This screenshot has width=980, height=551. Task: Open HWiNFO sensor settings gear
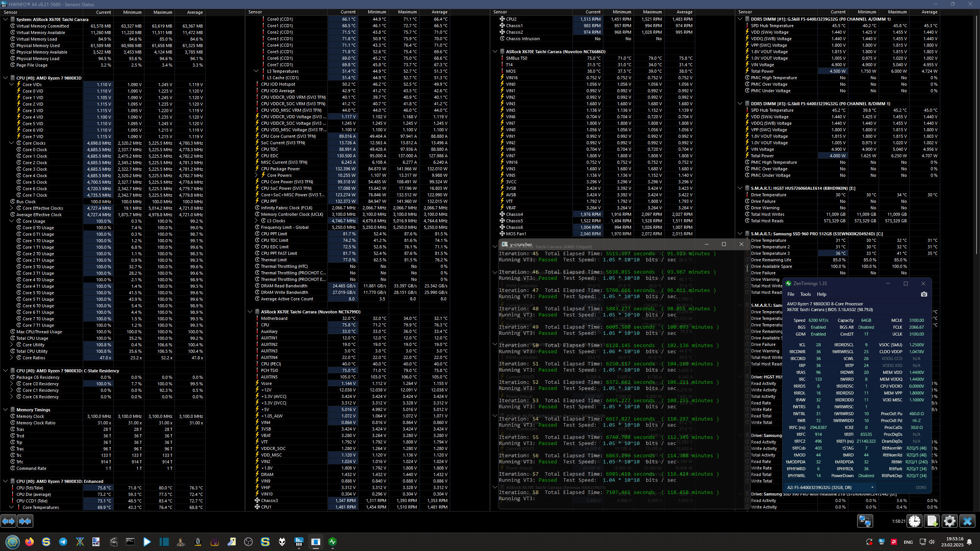click(949, 521)
